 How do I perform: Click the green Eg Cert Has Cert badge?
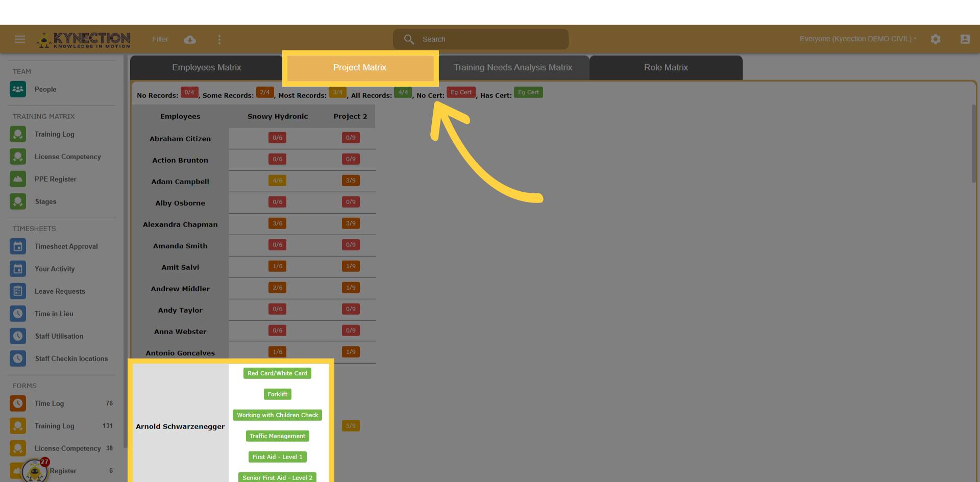tap(528, 92)
